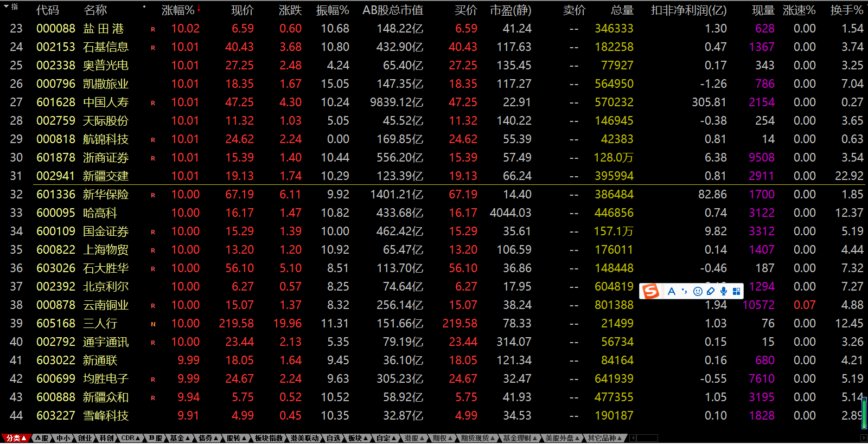Click the R marker beside 新华保险

coord(153,195)
